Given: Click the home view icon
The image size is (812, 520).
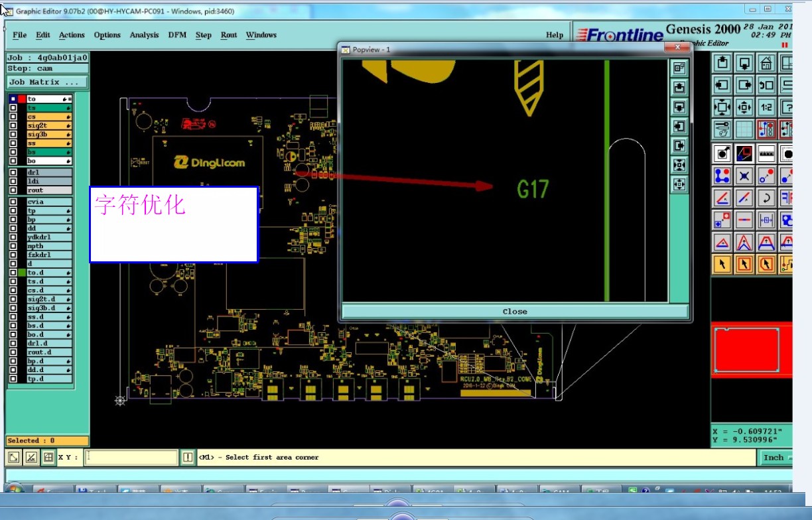Looking at the screenshot, I should (x=766, y=64).
